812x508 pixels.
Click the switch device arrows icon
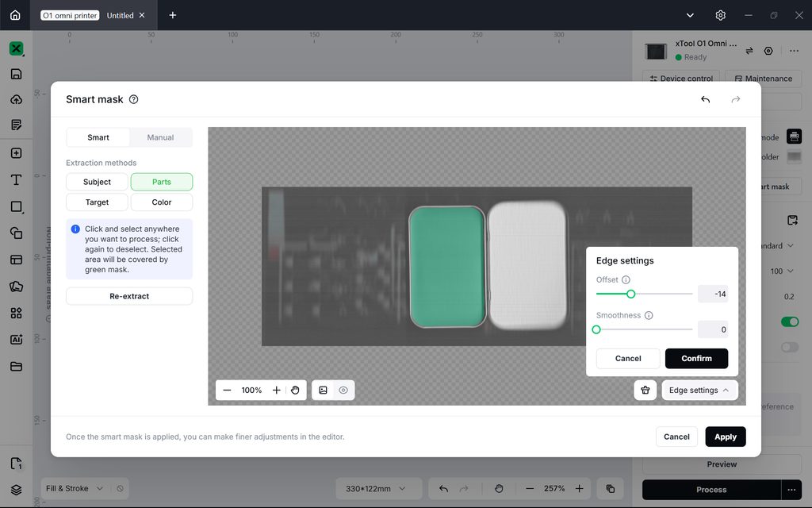[x=749, y=51]
